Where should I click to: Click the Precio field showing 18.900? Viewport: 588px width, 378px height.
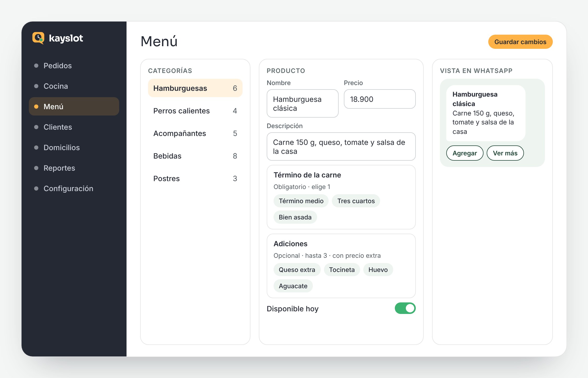point(380,99)
